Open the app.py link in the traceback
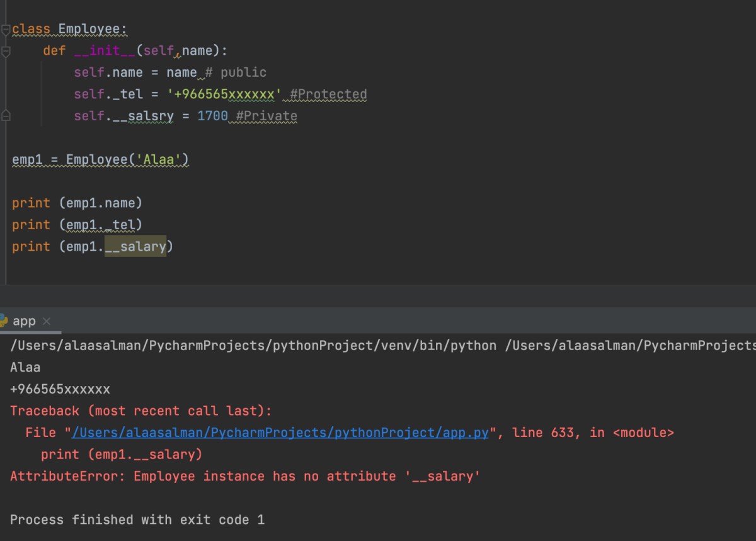Viewport: 756px width, 541px height. pos(280,433)
